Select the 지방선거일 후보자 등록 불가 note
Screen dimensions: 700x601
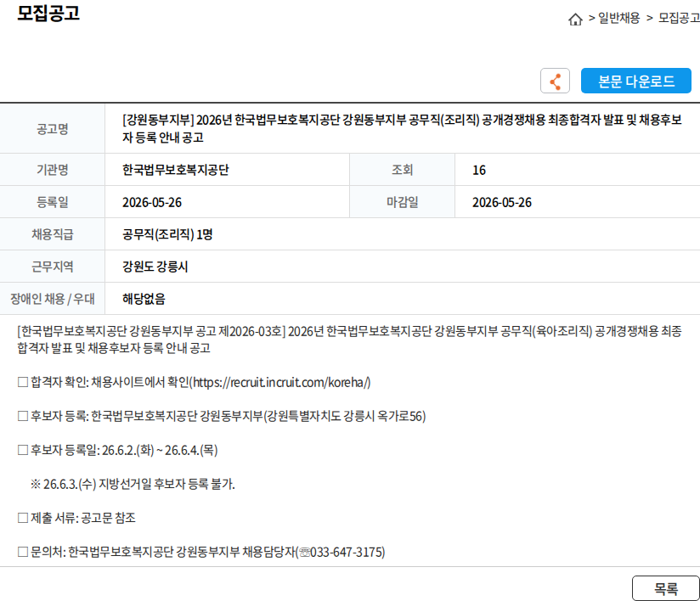pos(133,484)
